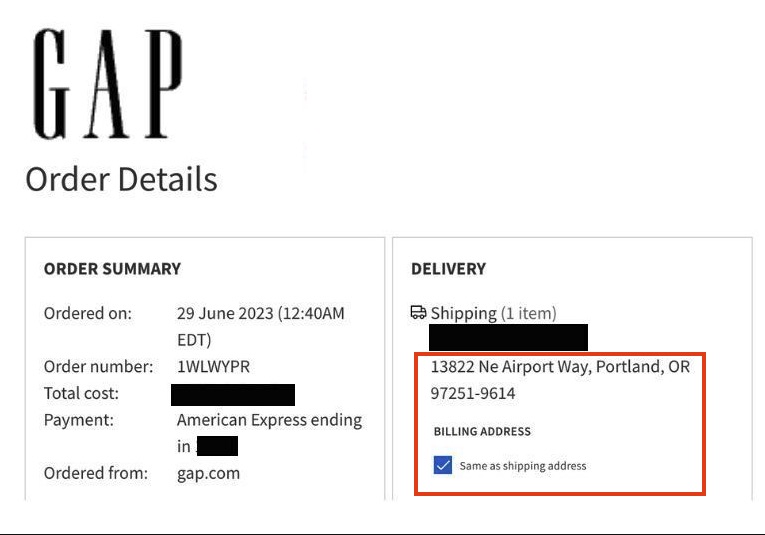The image size is (765, 535).
Task: Click the Shipping (1 item) label
Action: coord(493,313)
